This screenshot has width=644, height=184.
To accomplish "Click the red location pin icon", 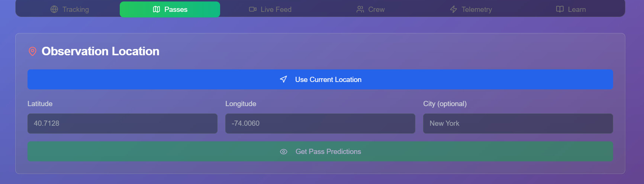I will (x=33, y=51).
